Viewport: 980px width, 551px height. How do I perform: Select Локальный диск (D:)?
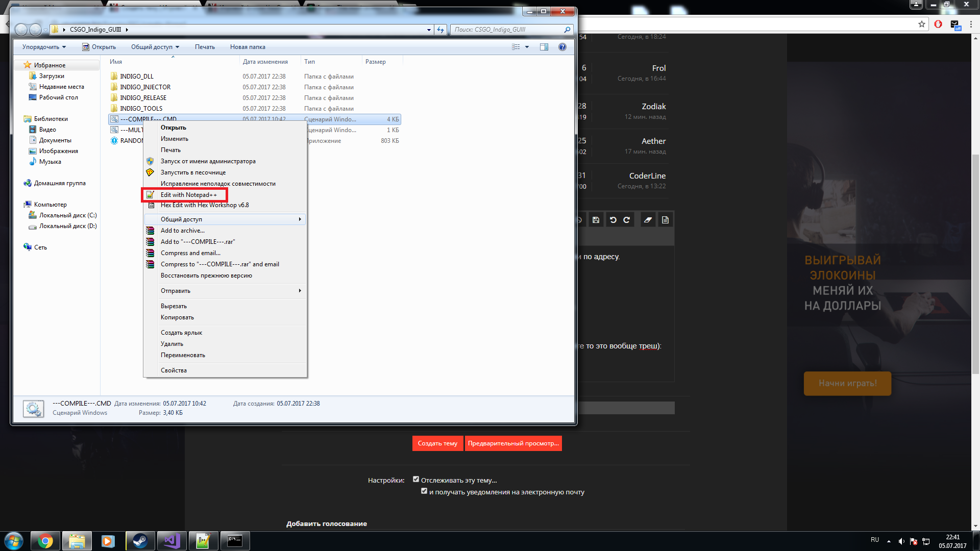pyautogui.click(x=67, y=226)
